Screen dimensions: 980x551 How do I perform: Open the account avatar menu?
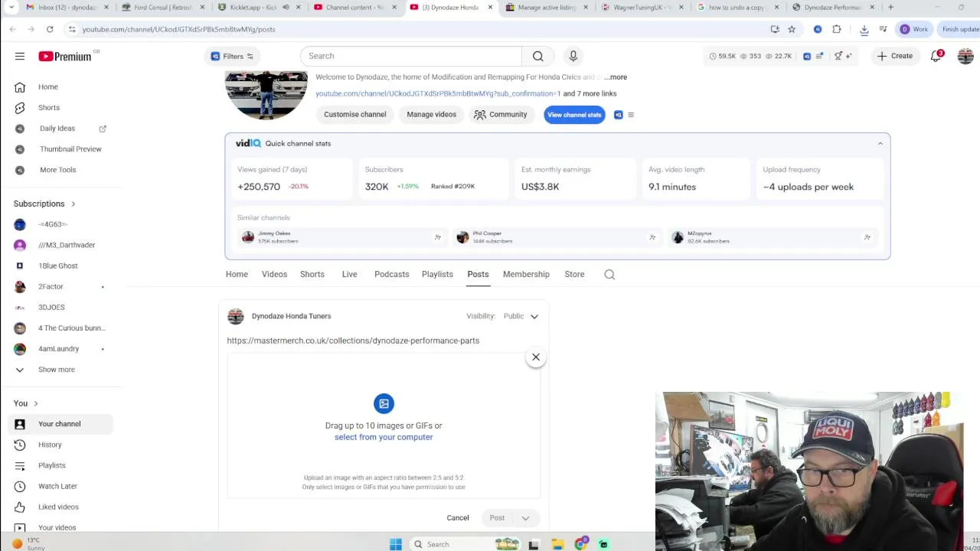[965, 56]
